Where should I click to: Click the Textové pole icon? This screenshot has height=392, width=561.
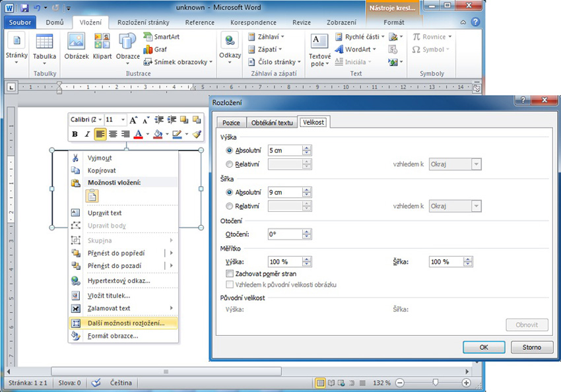pos(319,50)
